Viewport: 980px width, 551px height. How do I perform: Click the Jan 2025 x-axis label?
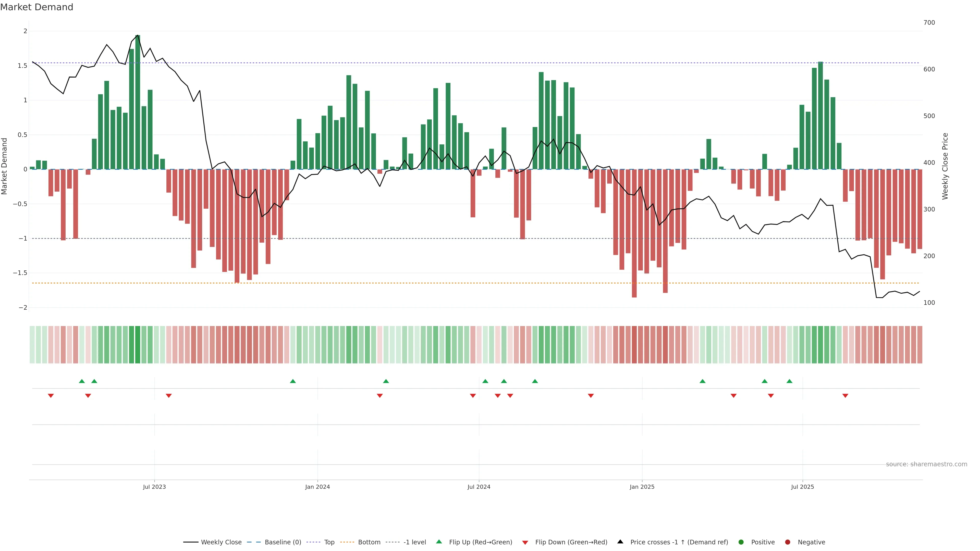tap(642, 487)
